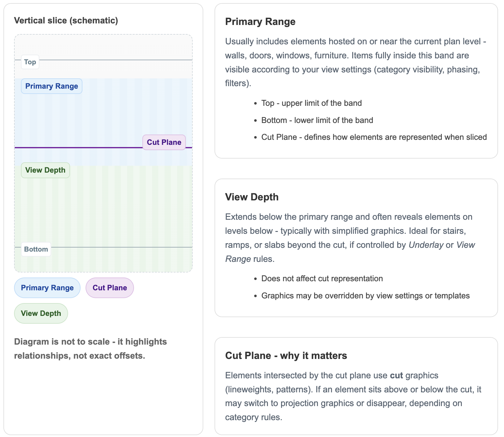Select the Top label tag in the diagram
Viewport: 504px width, 437px height.
30,62
